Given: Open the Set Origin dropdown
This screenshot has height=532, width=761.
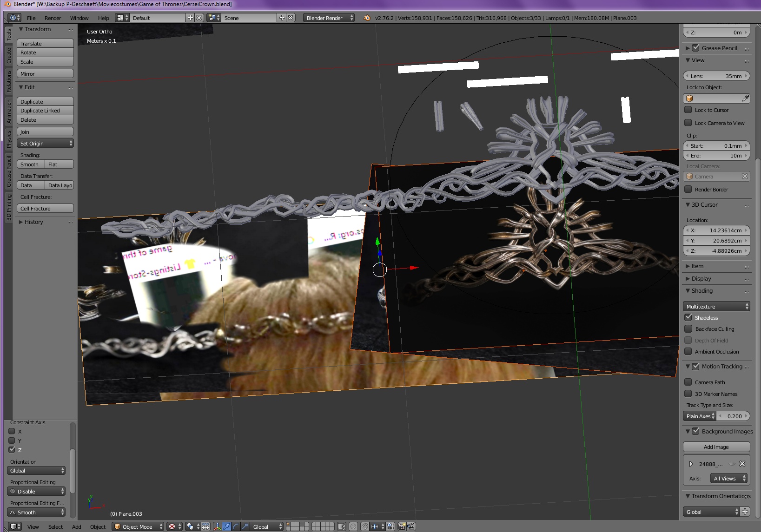Looking at the screenshot, I should (45, 144).
